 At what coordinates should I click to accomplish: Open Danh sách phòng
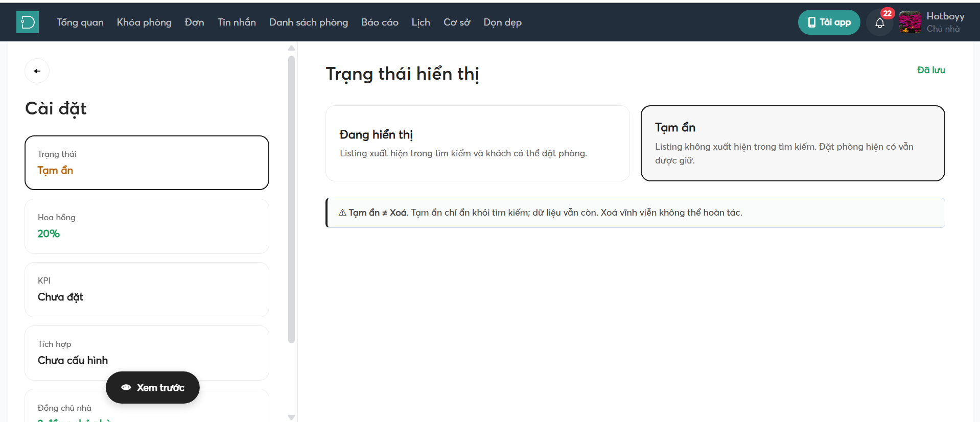(x=309, y=22)
